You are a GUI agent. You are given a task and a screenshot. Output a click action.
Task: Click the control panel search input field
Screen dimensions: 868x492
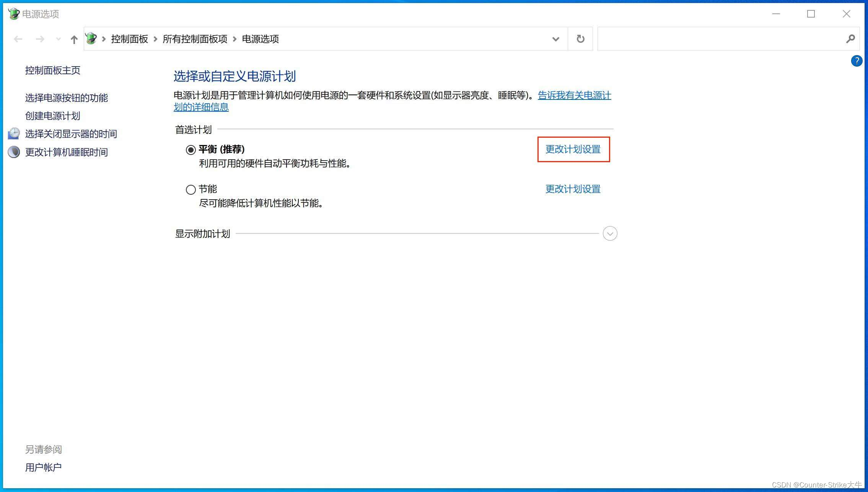719,39
